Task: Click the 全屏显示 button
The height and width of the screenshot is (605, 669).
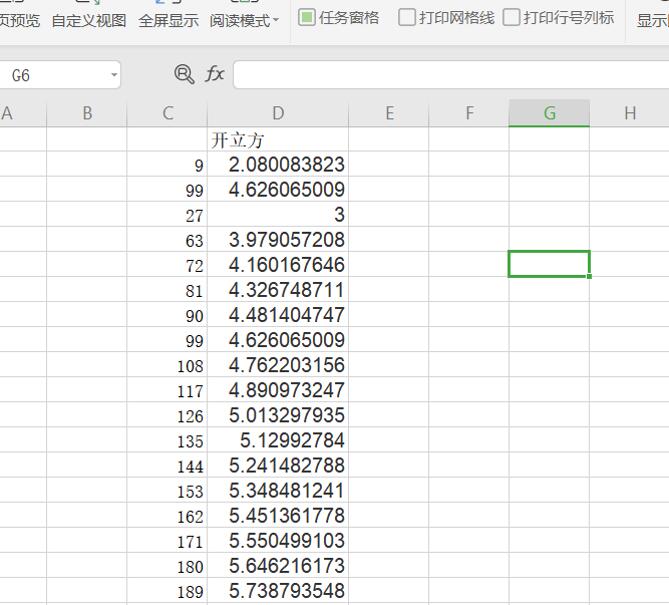Action: tap(169, 20)
